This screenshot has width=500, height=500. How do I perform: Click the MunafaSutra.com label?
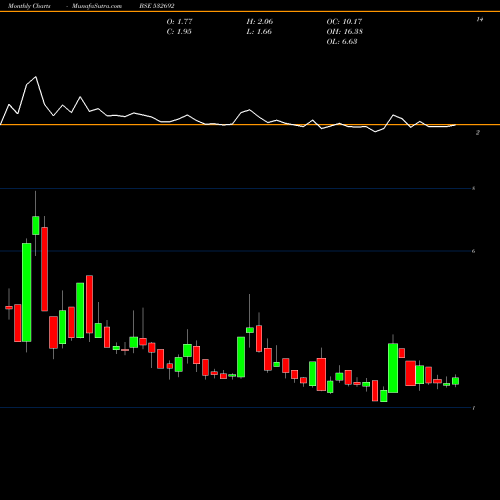pos(97,6)
